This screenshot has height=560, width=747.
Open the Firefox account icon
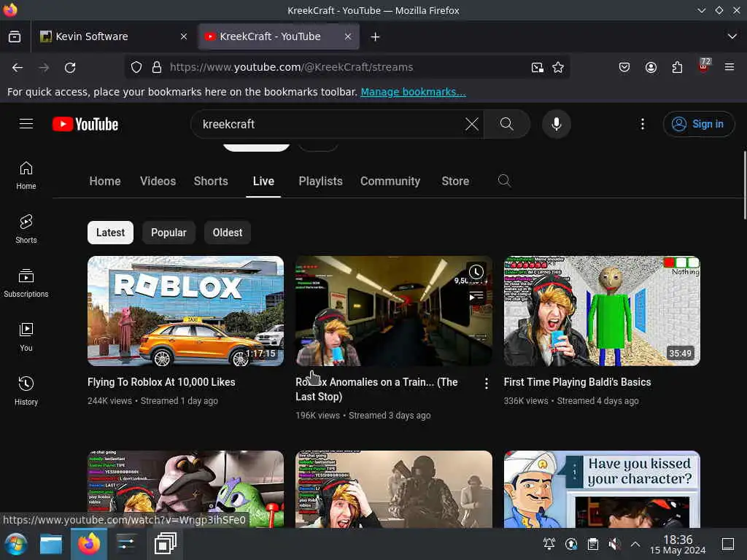[651, 68]
